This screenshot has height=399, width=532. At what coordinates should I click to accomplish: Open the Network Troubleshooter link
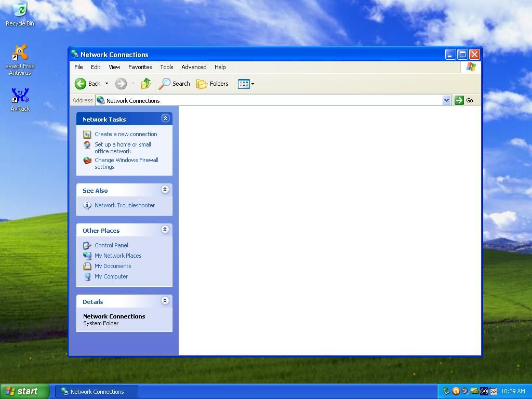(125, 205)
